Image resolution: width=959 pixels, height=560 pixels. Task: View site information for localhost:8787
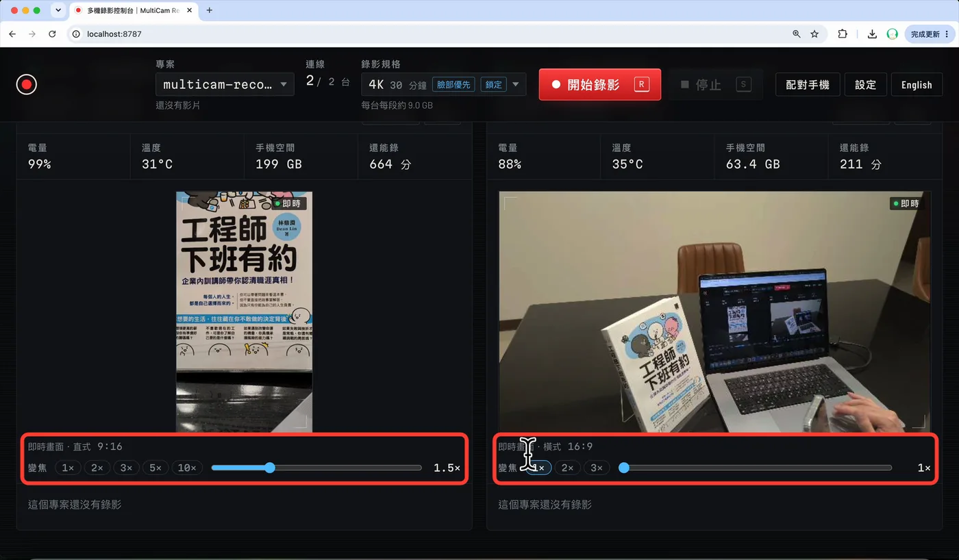click(x=77, y=34)
